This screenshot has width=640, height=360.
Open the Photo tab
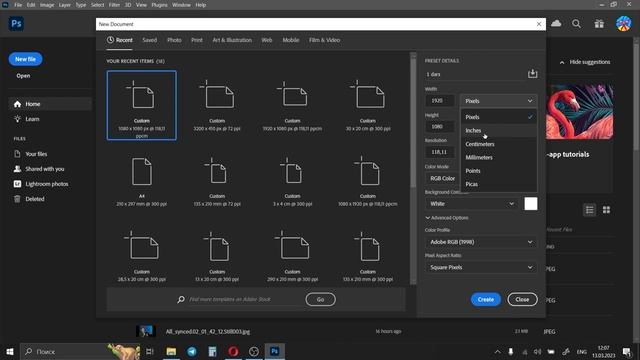174,40
